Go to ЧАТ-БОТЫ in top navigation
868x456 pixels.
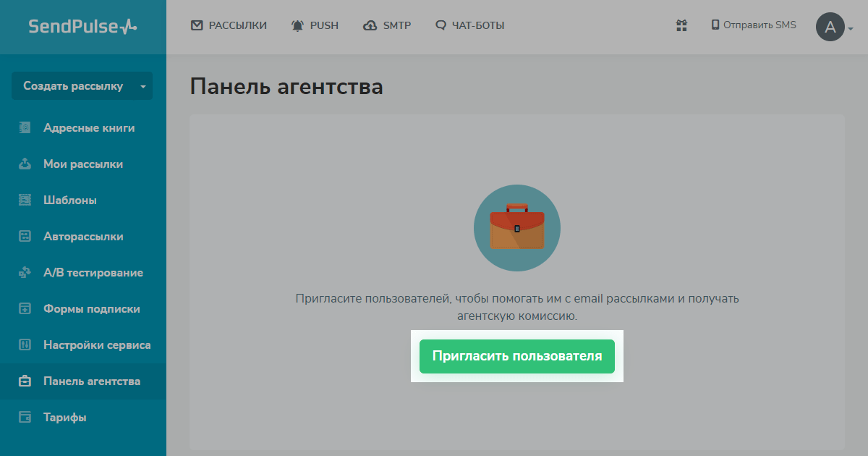[470, 25]
